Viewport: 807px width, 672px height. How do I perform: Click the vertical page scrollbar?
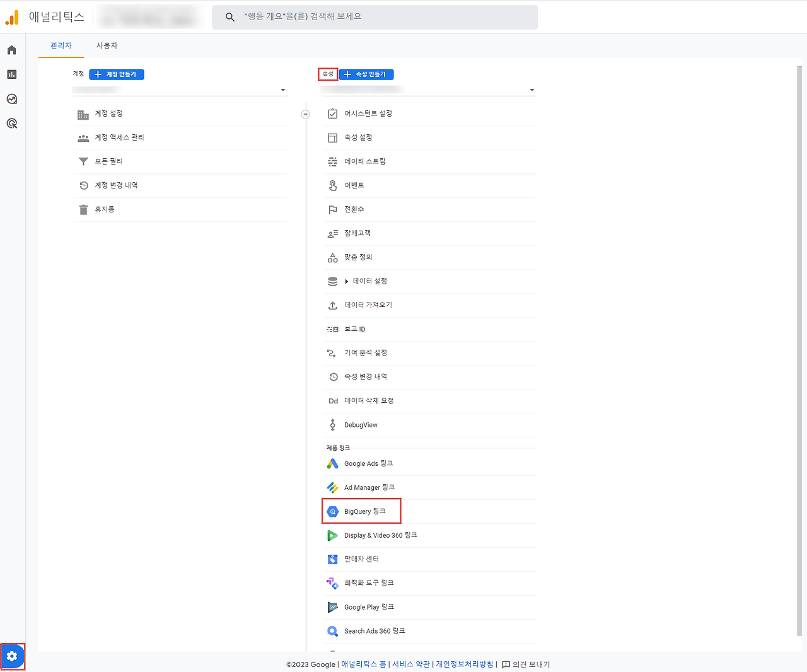(x=799, y=350)
